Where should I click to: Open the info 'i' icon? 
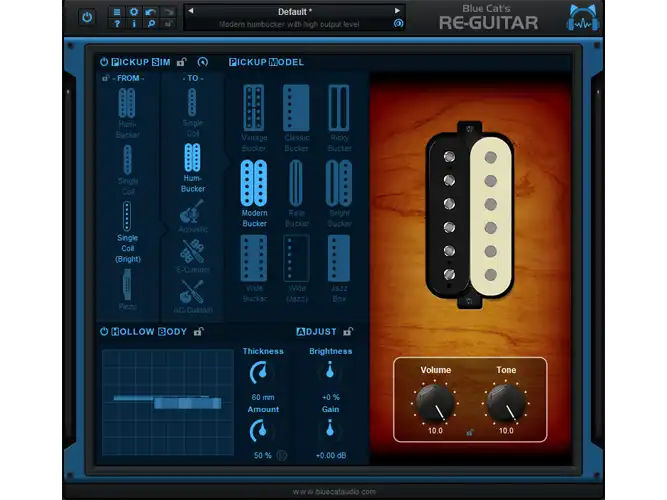pos(134,24)
